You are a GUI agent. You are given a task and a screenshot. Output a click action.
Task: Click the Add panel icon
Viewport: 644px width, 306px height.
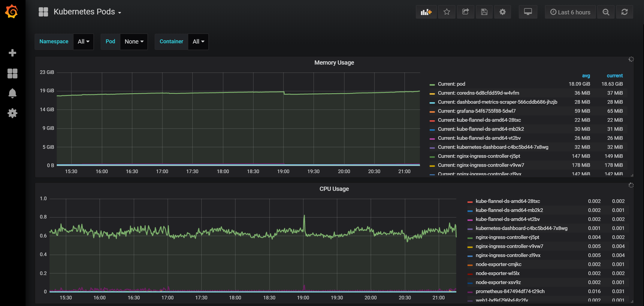[426, 12]
